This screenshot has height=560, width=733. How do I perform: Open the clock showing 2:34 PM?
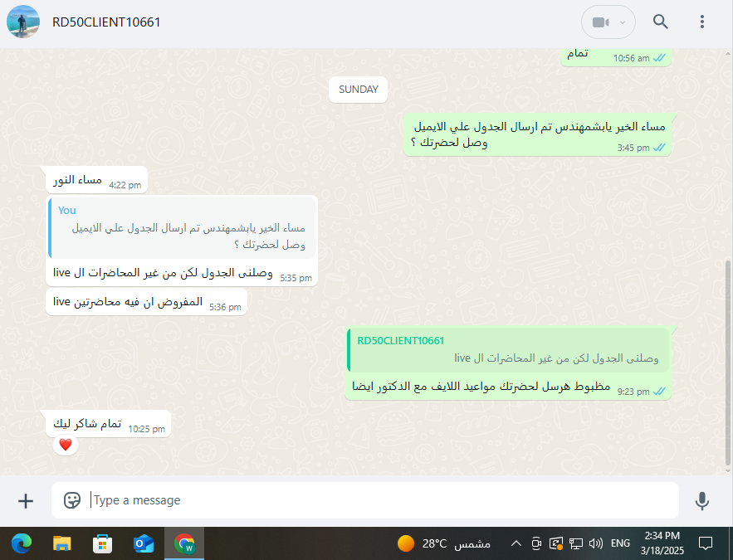tap(662, 543)
